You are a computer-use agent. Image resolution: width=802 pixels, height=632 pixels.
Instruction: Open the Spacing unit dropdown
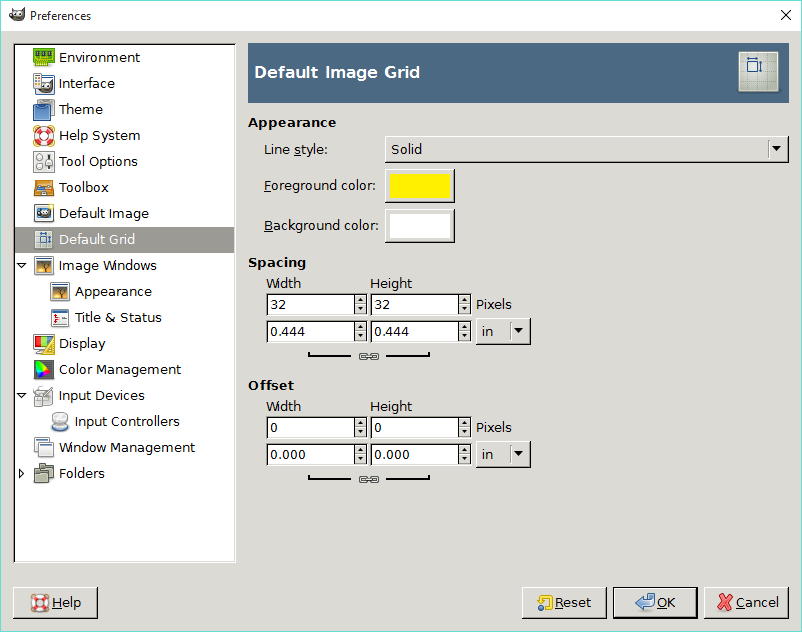(503, 331)
